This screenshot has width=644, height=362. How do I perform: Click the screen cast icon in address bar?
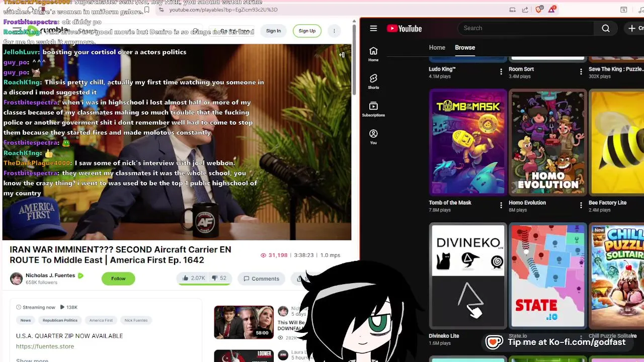click(x=512, y=10)
